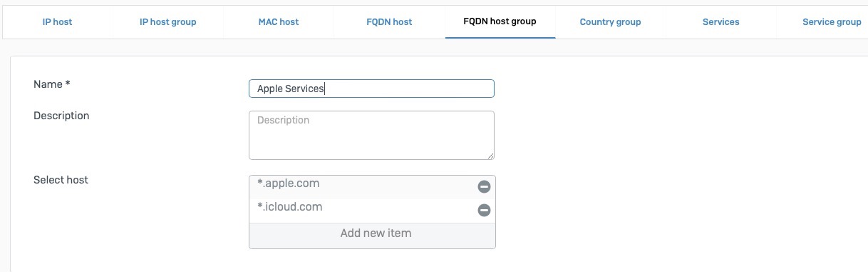Viewport: 868px width, 272px height.
Task: Go to the MAC host tab
Action: pos(279,22)
